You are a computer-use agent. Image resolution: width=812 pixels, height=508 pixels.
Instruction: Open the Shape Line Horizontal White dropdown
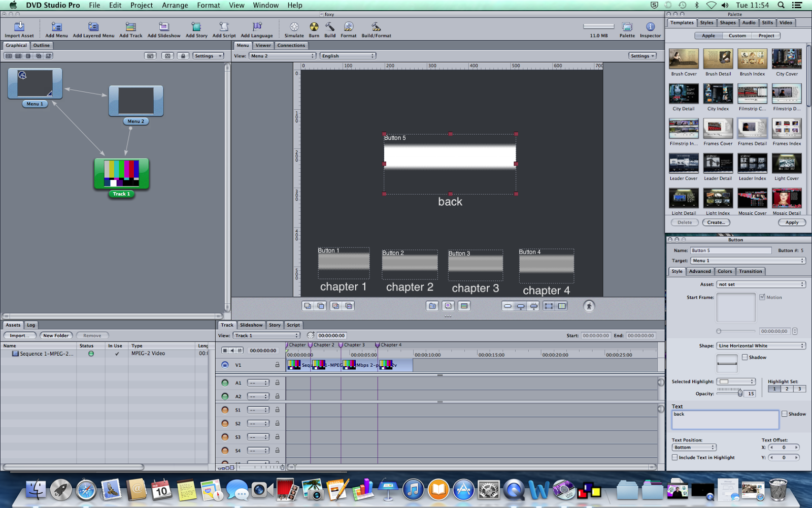pyautogui.click(x=761, y=346)
